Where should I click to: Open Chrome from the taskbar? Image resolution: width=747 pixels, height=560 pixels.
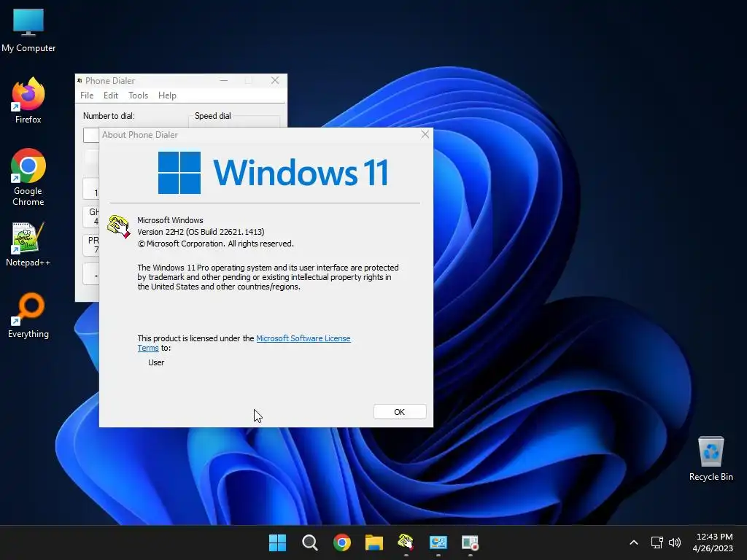341,542
